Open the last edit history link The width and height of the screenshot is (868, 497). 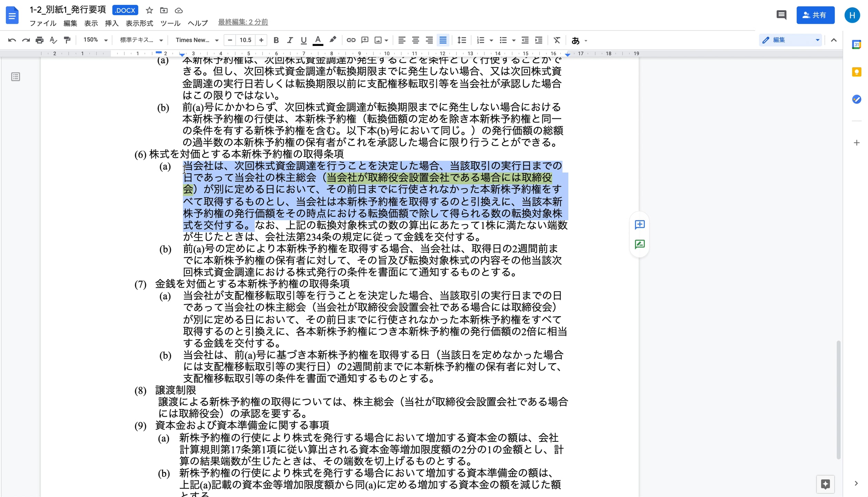(243, 22)
